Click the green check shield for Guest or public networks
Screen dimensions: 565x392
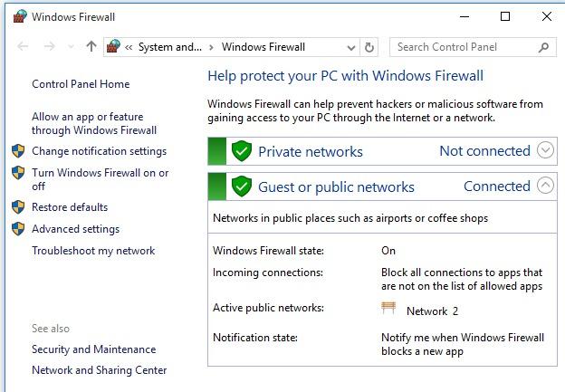click(x=242, y=186)
